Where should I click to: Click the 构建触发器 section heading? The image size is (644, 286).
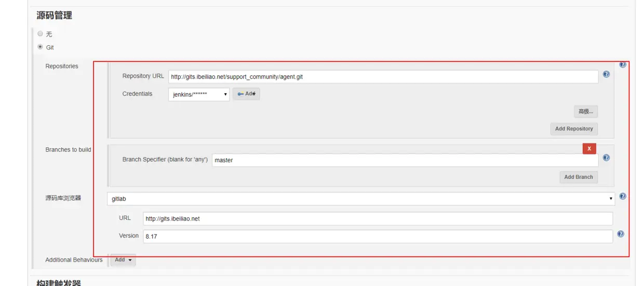[58, 283]
